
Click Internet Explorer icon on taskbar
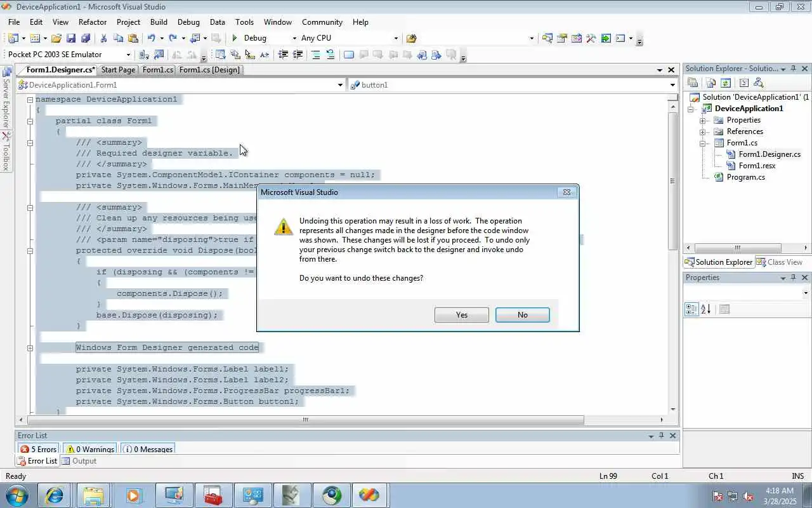[x=55, y=495]
